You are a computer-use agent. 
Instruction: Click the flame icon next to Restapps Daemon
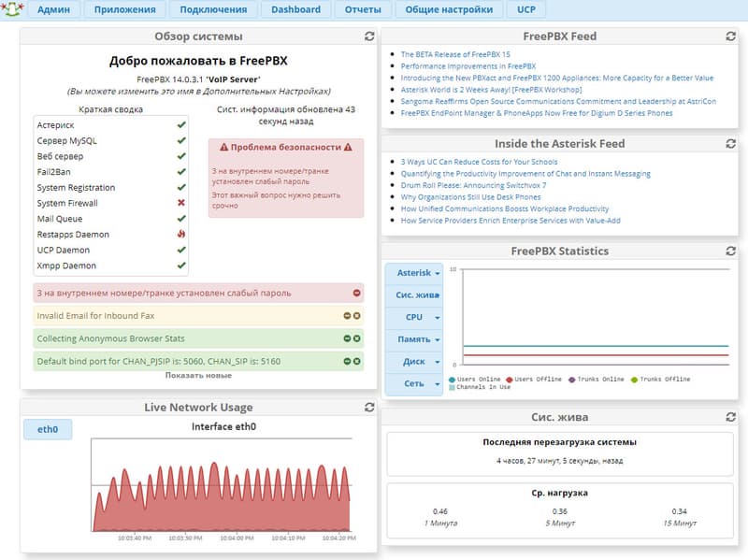point(181,235)
